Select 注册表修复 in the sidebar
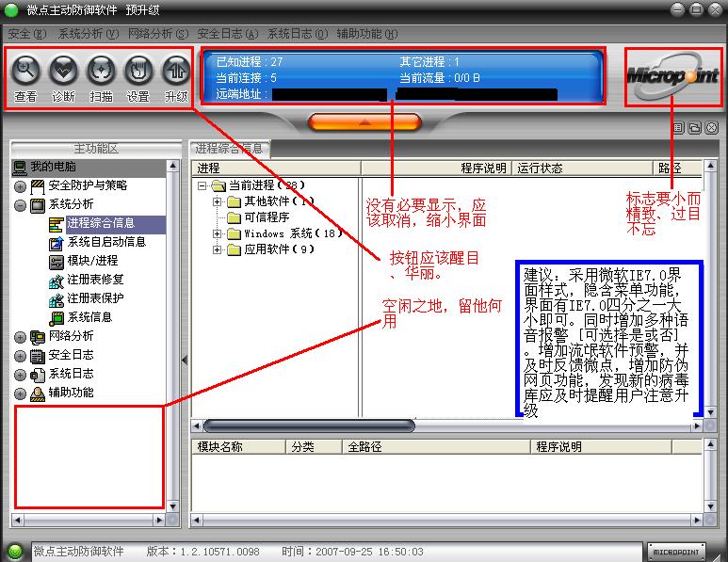 point(94,280)
